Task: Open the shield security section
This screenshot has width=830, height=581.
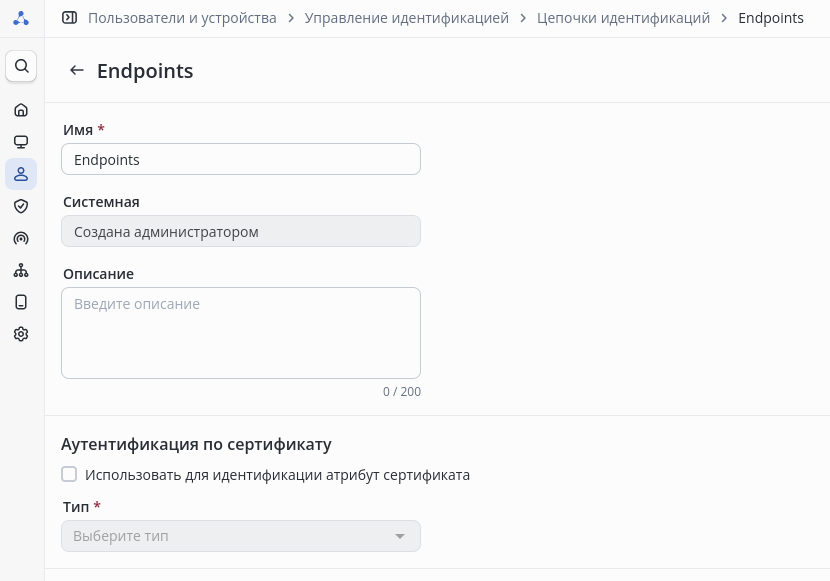Action: click(x=21, y=206)
